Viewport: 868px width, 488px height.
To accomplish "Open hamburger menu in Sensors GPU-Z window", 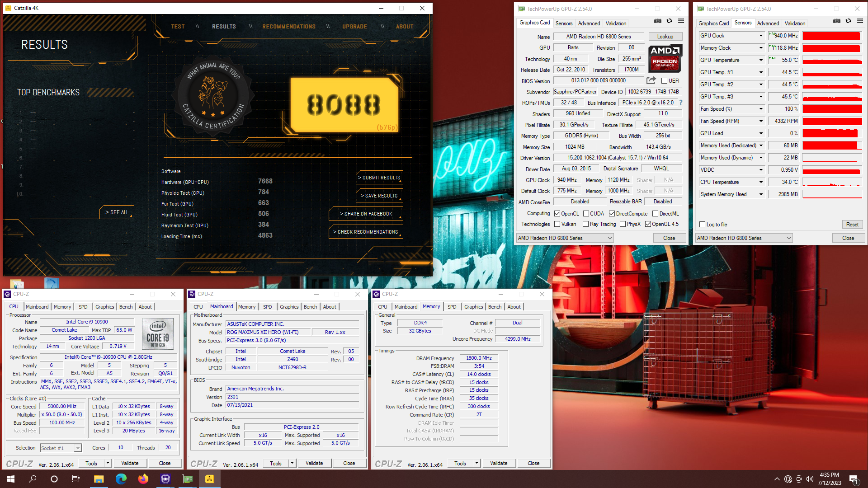I will coord(860,21).
